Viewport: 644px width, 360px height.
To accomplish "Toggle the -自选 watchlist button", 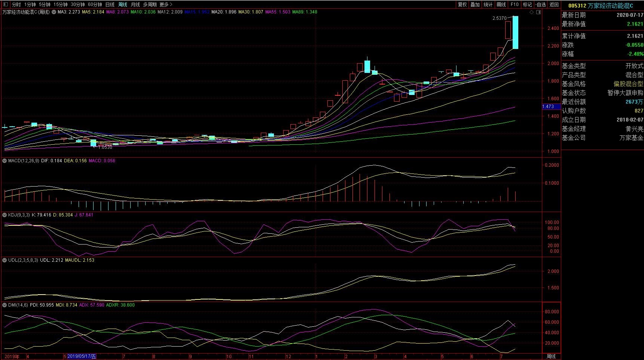I will coord(541,4).
